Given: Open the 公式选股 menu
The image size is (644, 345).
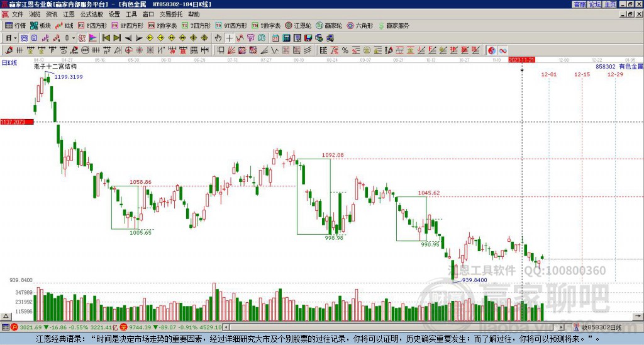Looking at the screenshot, I should click(92, 14).
